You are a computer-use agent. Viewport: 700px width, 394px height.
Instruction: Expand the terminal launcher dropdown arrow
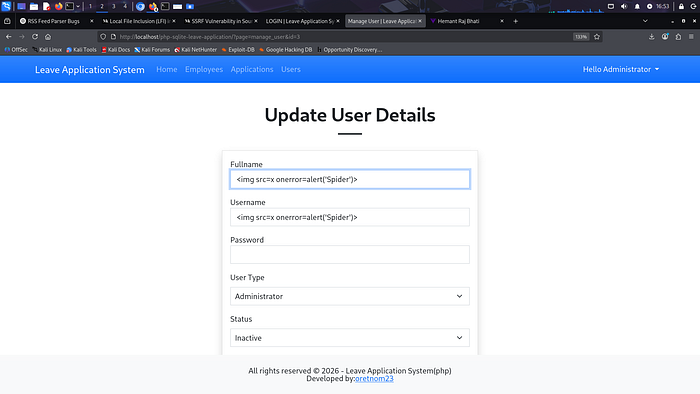[78, 6]
